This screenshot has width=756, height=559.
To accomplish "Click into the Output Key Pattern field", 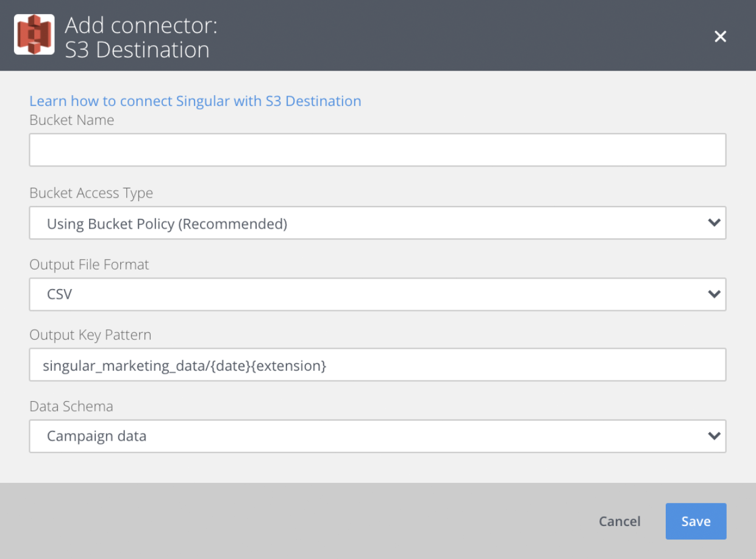I will click(377, 365).
